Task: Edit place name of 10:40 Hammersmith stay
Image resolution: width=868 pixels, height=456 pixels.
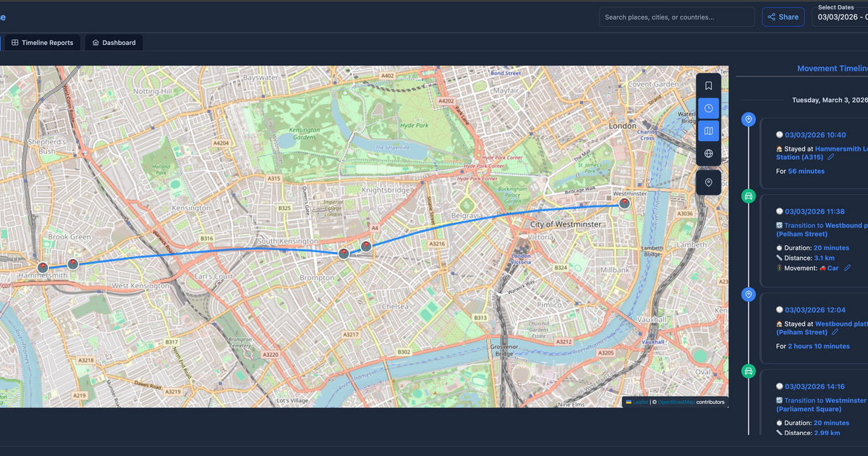Action: tap(831, 157)
